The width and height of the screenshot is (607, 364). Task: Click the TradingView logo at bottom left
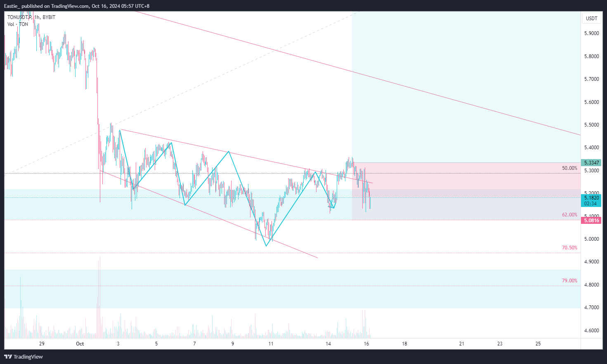[x=24, y=357]
